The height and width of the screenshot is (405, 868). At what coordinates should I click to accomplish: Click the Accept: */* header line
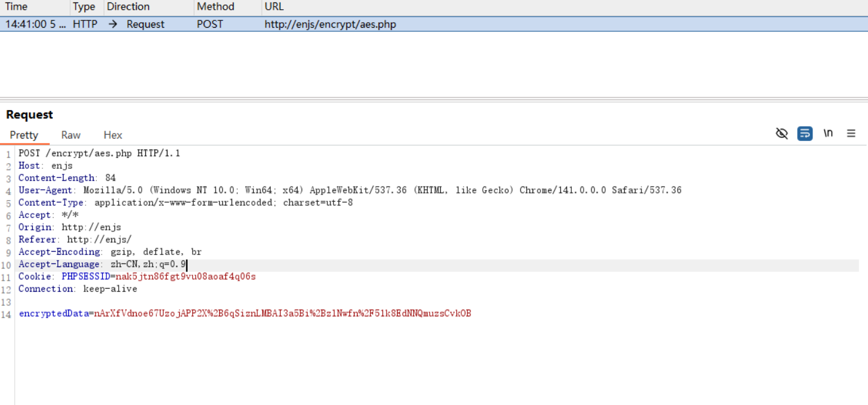pos(49,215)
